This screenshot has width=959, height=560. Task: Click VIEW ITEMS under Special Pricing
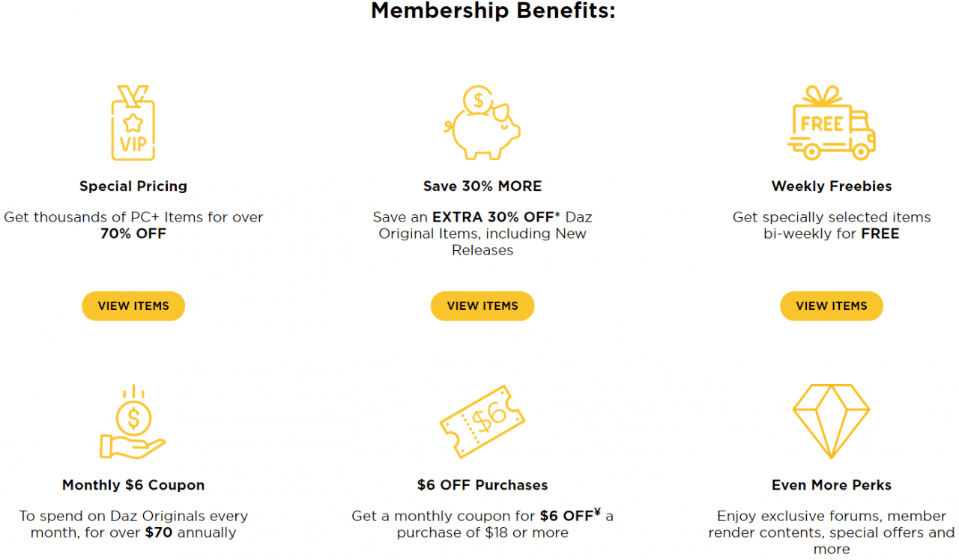coord(133,305)
